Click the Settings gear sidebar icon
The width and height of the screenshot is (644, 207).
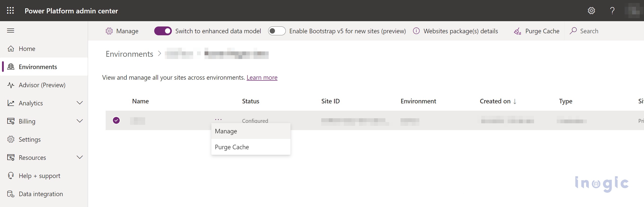(x=11, y=139)
